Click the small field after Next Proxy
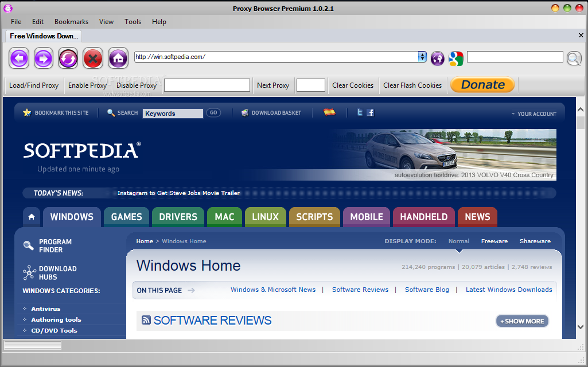The image size is (588, 367). [x=311, y=85]
